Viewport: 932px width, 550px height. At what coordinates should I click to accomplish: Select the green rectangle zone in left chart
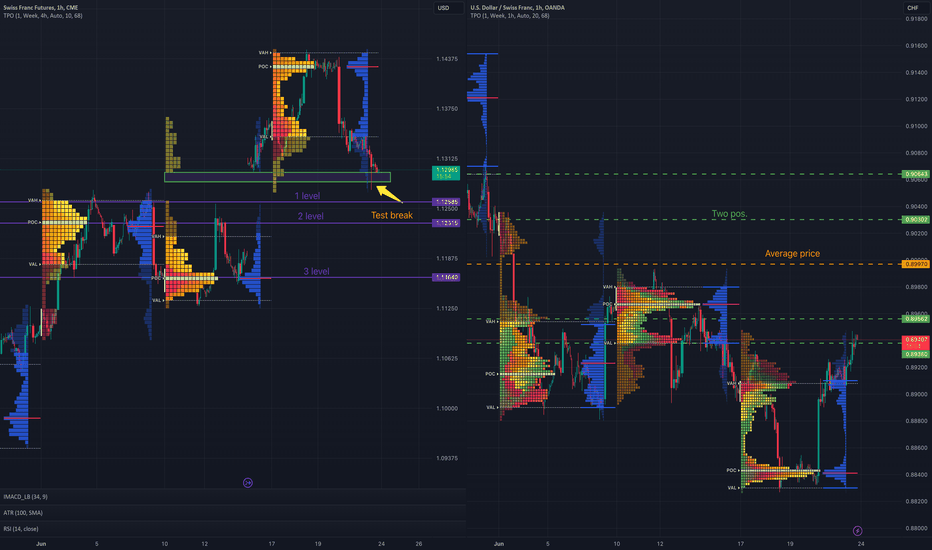click(x=277, y=177)
